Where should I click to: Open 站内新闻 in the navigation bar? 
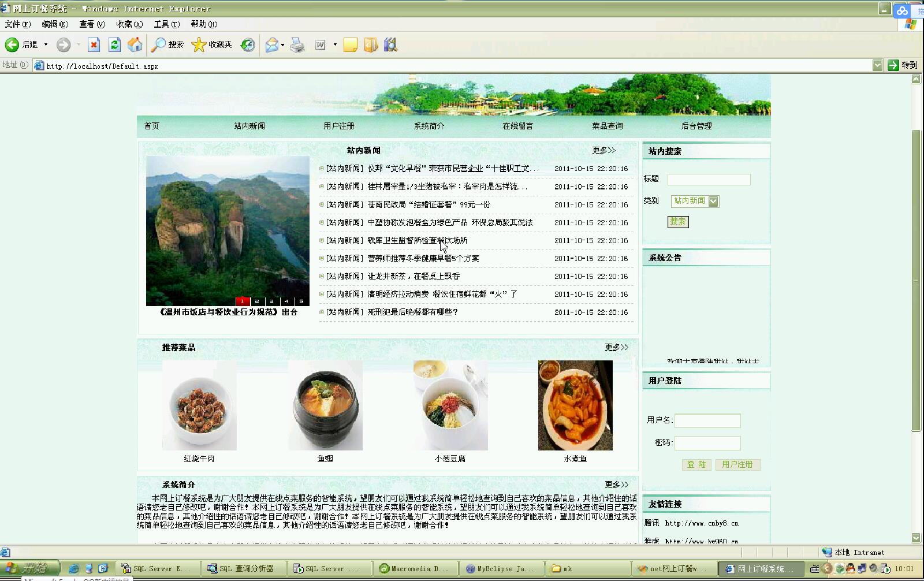pos(249,126)
